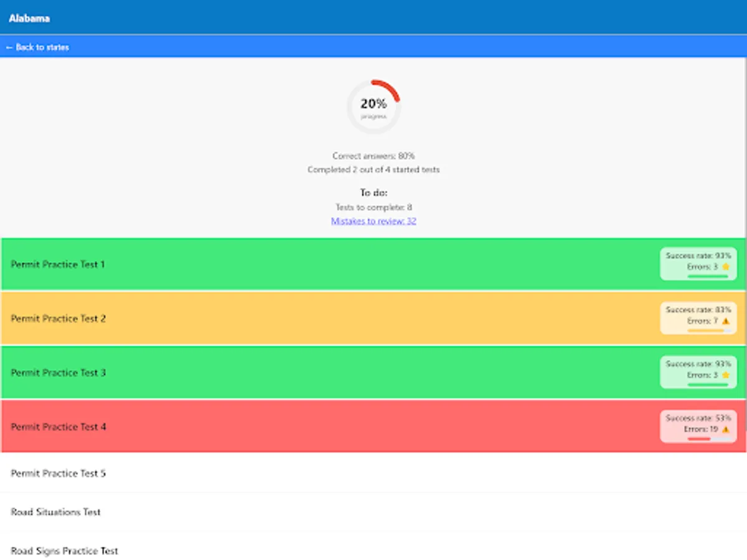
Task: Open Permit Practice Test 4
Action: pyautogui.click(x=249, y=427)
